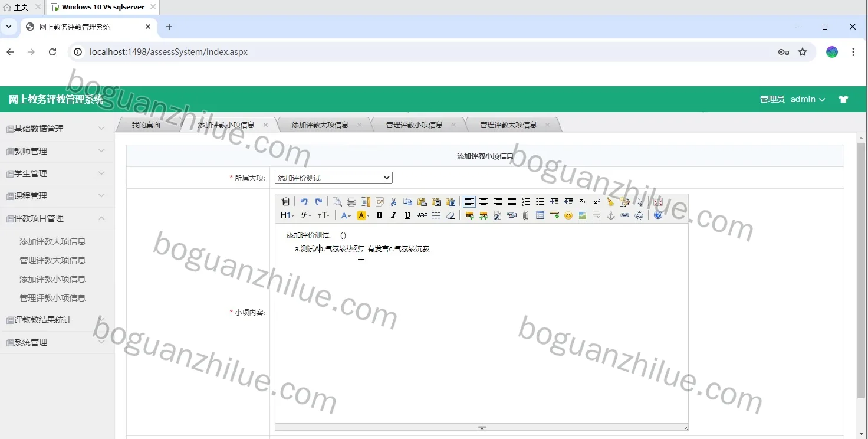868x439 pixels.
Task: Insert an anchor with the anchor icon
Action: click(611, 215)
